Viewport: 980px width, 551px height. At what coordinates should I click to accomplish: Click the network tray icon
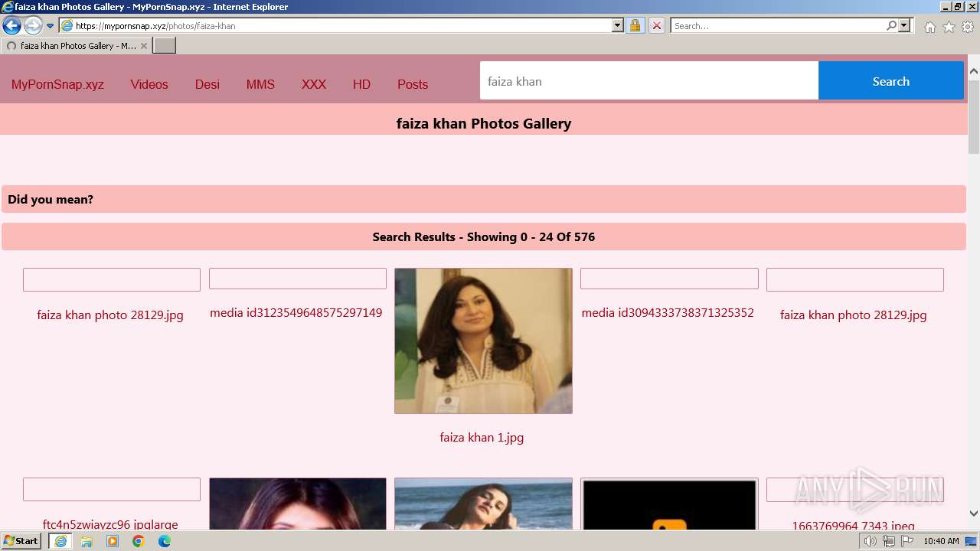889,541
